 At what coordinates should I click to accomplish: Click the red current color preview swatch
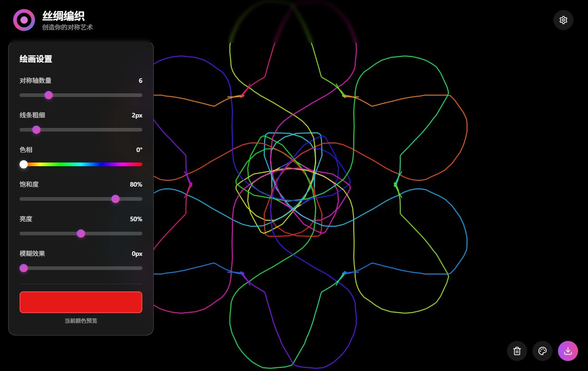pos(81,302)
